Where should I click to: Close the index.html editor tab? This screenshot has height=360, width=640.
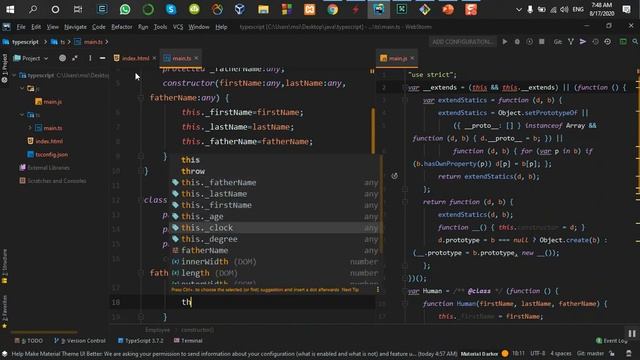(154, 58)
